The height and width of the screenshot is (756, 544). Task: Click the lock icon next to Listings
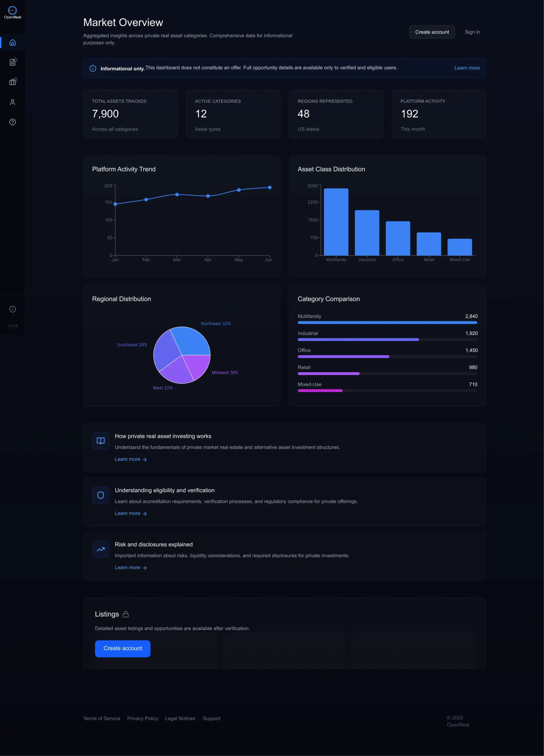(x=126, y=614)
